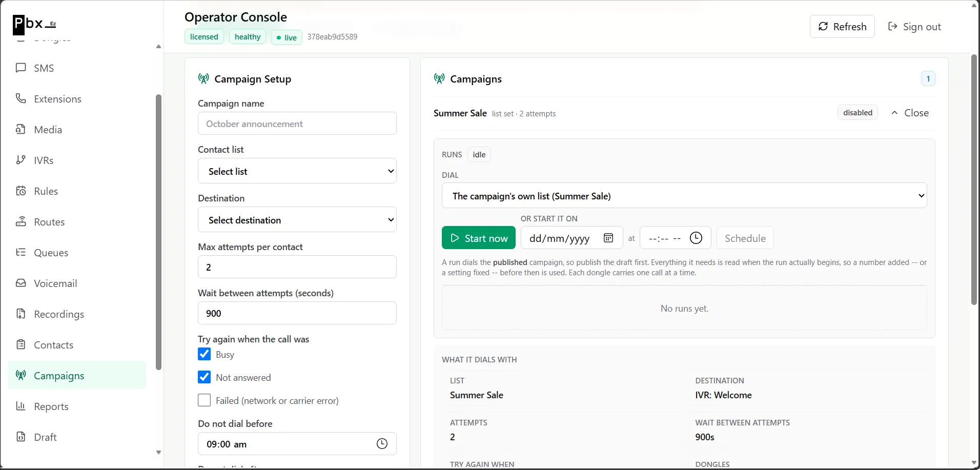Enable Failed (network or carrier error) checkbox

click(204, 400)
